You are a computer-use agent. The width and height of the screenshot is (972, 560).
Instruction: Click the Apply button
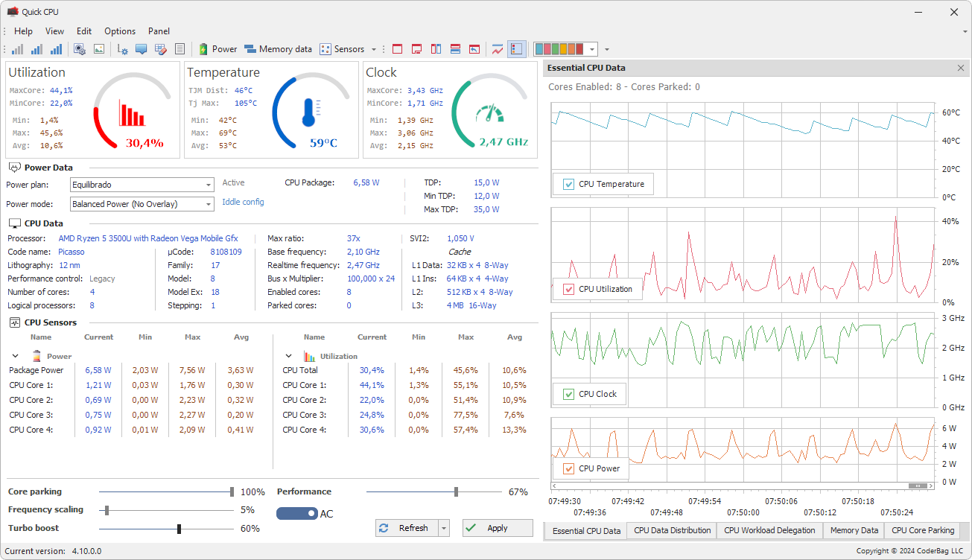click(x=497, y=527)
